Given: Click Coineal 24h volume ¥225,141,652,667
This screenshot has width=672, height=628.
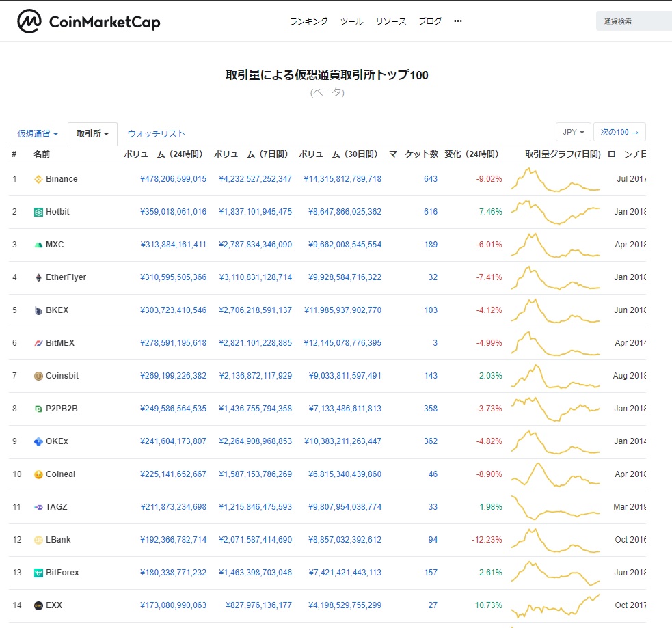Looking at the screenshot, I should click(x=173, y=474).
